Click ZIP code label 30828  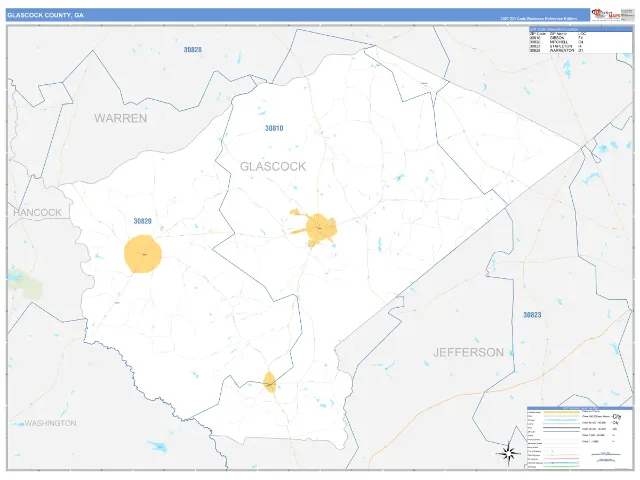193,50
